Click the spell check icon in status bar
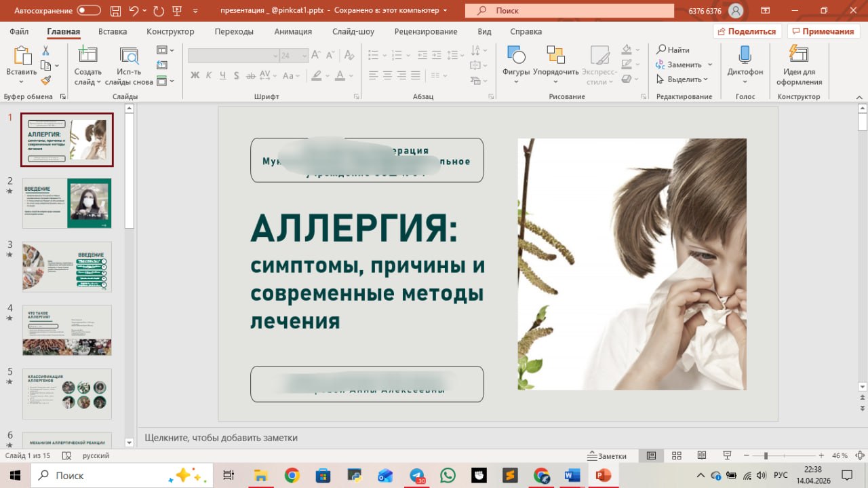 point(66,455)
